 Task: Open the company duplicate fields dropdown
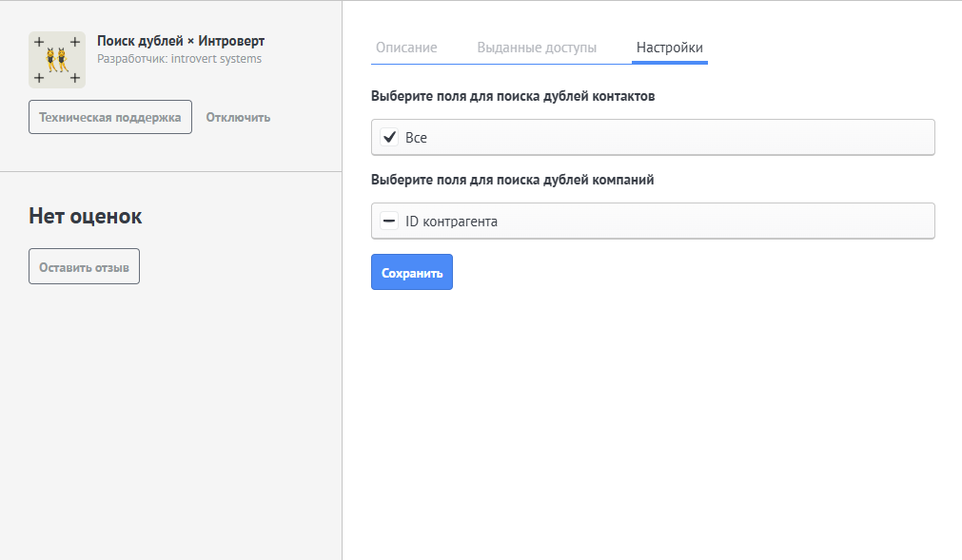click(653, 222)
